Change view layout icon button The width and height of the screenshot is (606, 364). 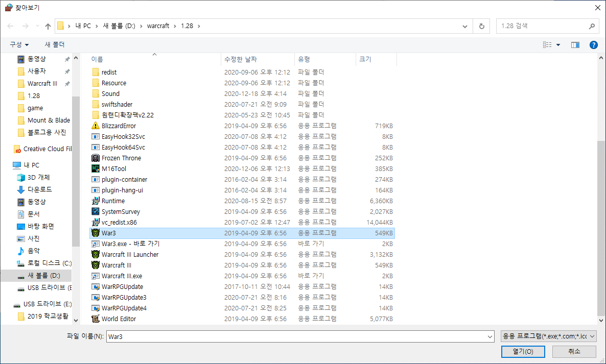point(547,45)
